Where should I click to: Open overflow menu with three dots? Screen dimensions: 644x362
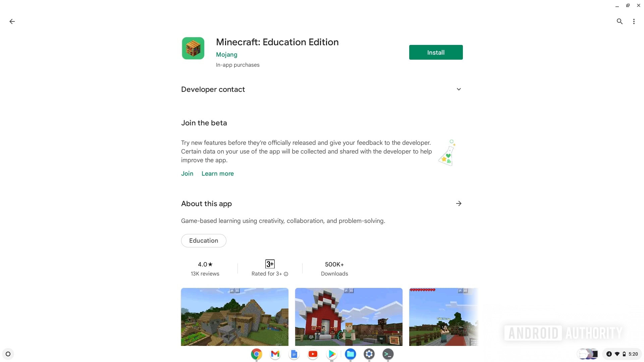(634, 21)
